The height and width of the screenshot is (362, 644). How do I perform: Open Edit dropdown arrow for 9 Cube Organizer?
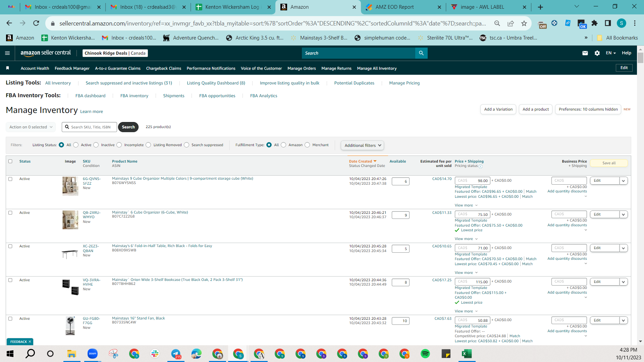coord(623,181)
